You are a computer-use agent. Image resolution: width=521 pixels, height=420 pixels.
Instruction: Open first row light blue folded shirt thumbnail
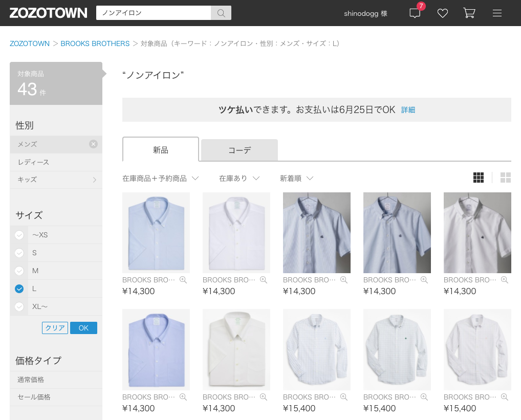tap(156, 233)
